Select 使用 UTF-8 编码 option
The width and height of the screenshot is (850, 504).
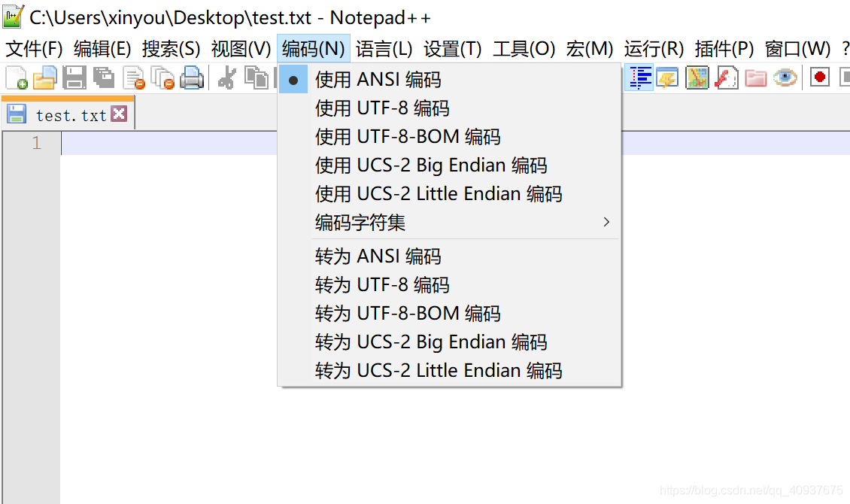click(449, 108)
